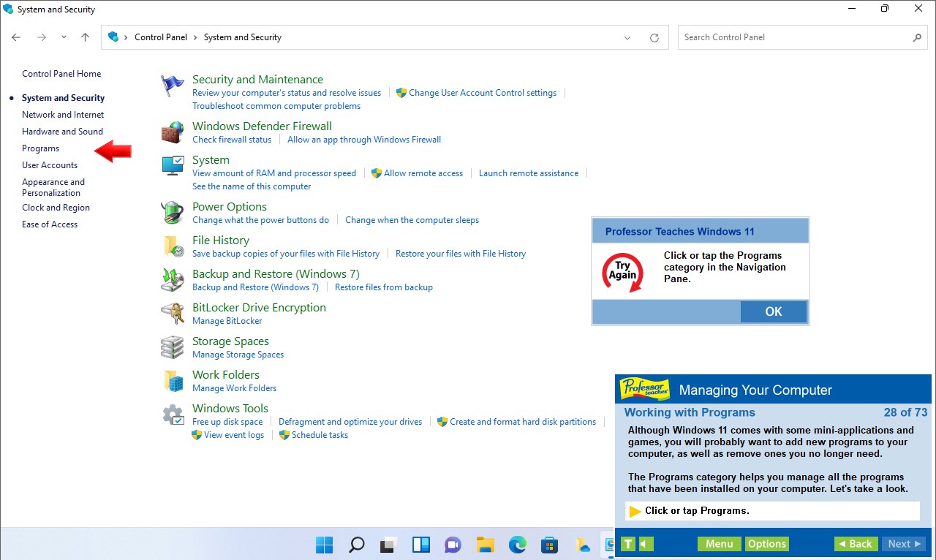This screenshot has width=936, height=560.
Task: Toggle the tutorial text T button
Action: (627, 544)
